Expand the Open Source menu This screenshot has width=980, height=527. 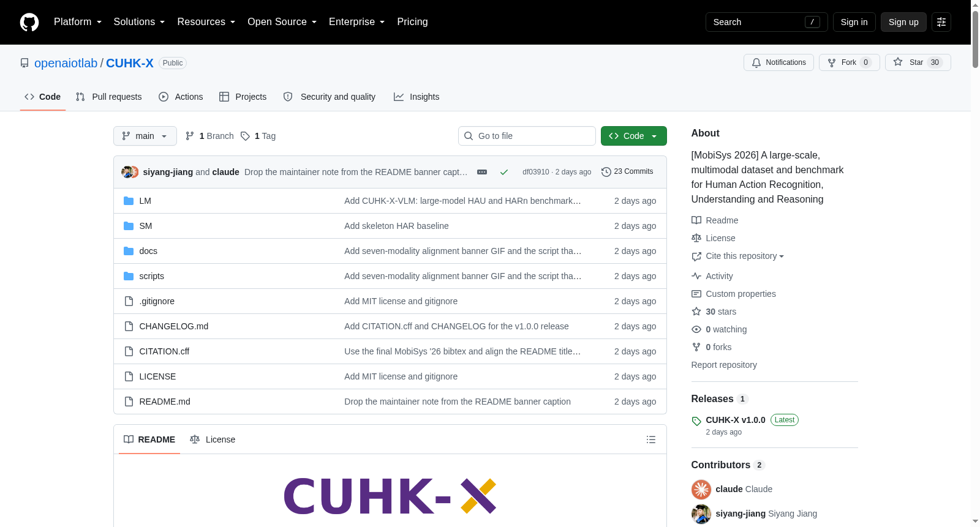[x=282, y=22]
